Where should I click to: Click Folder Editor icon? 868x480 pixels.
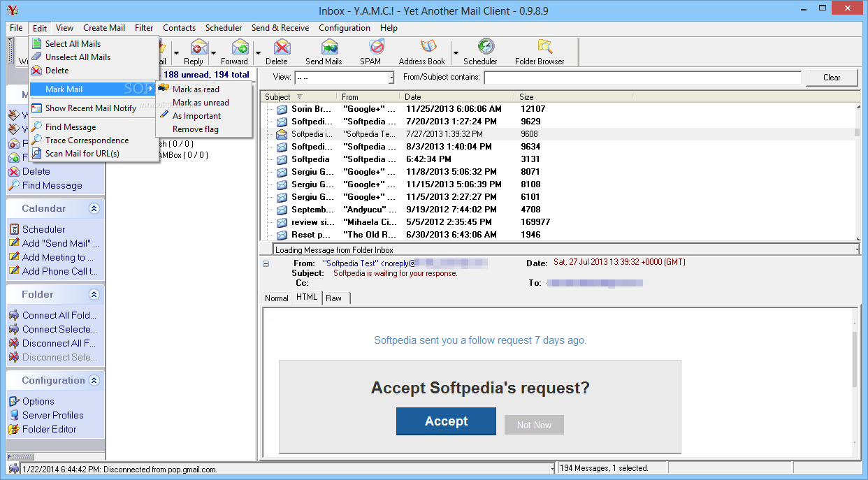click(x=14, y=429)
